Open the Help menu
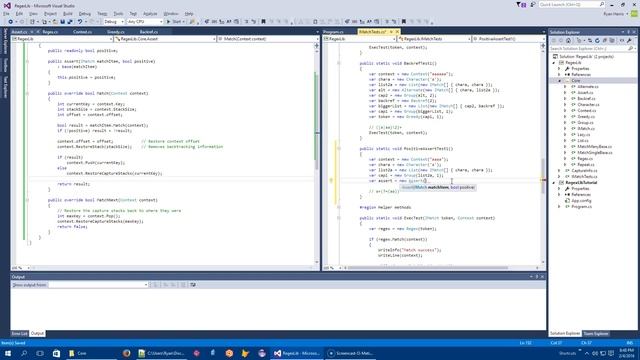 point(189,14)
